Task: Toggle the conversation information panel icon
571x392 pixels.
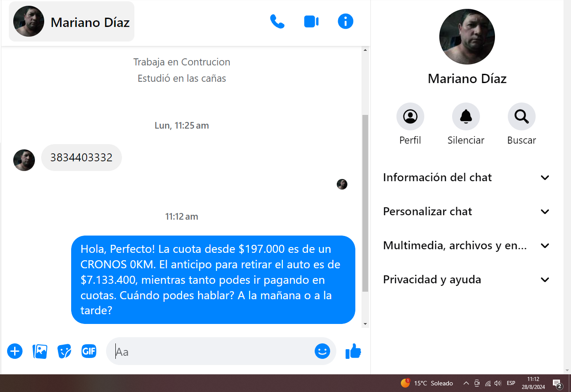Action: click(x=346, y=21)
